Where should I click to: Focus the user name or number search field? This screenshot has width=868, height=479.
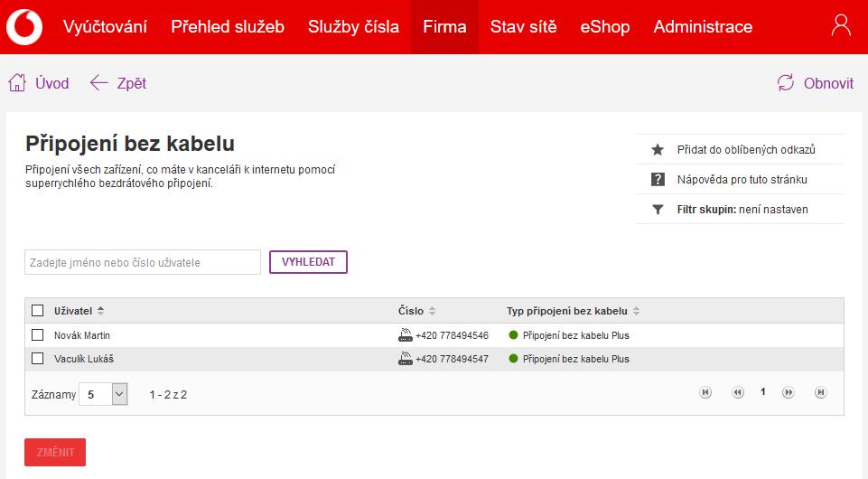point(143,262)
